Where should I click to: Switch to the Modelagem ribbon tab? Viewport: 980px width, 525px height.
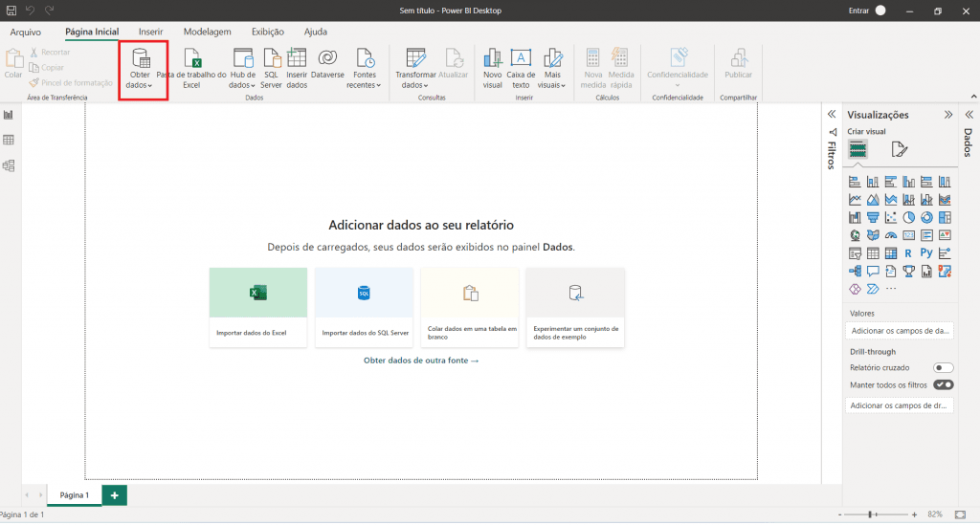point(207,32)
